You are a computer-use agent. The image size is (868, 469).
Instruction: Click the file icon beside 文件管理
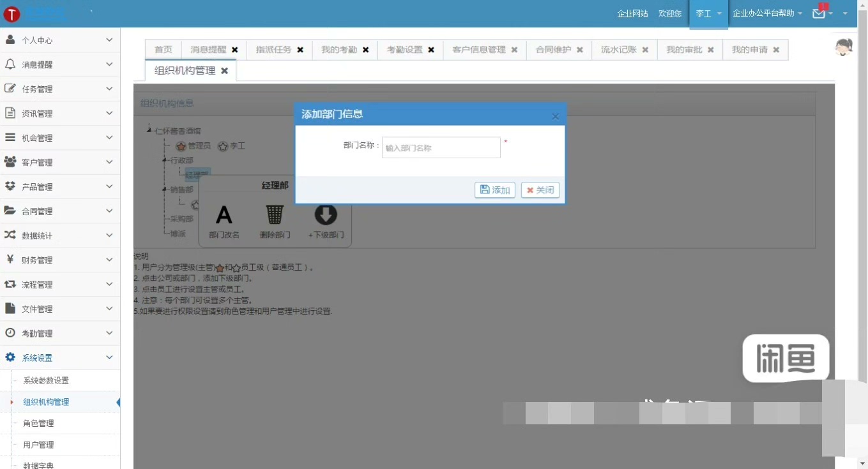pyautogui.click(x=10, y=308)
